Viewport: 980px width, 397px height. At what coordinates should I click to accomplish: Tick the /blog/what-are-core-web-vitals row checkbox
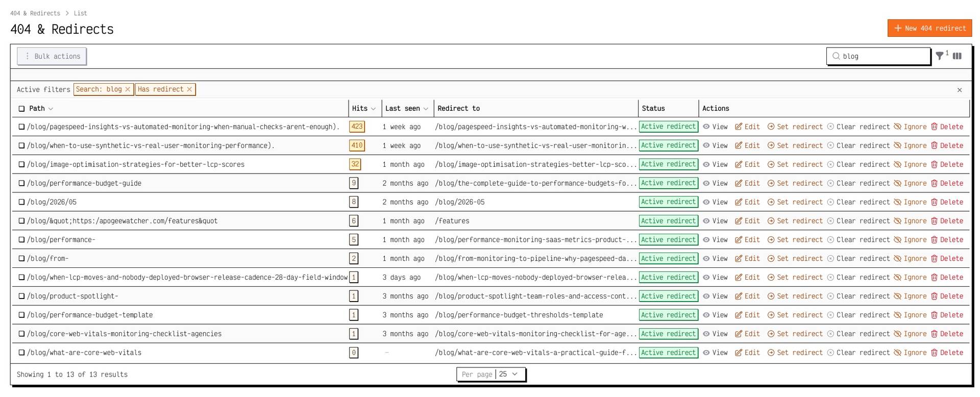coord(21,353)
